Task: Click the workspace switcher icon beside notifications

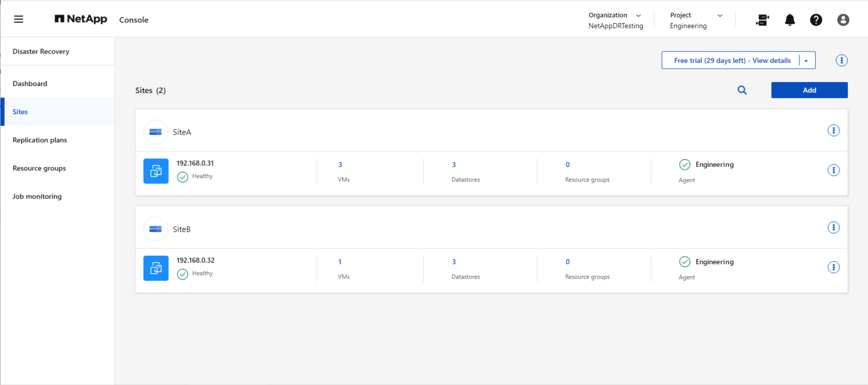Action: (763, 20)
